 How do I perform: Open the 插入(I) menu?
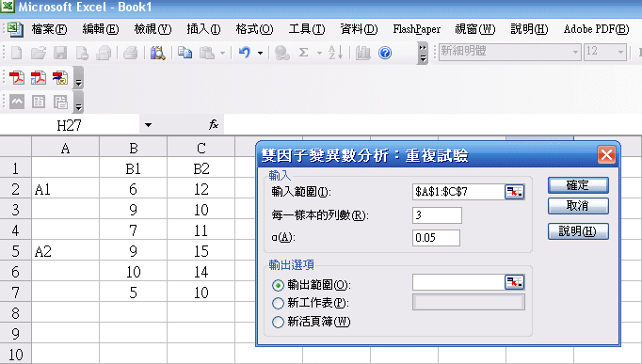pos(203,29)
